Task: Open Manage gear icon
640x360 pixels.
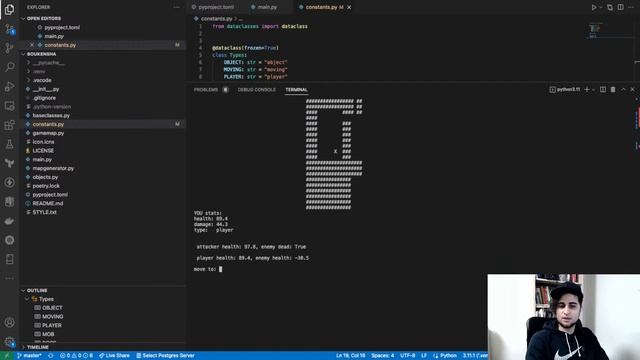Action: point(9,342)
